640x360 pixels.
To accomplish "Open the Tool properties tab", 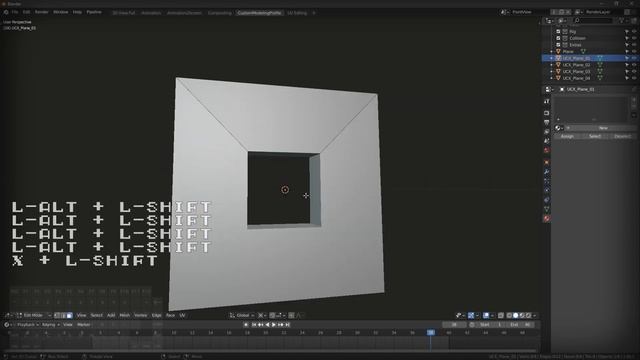I will pyautogui.click(x=547, y=101).
